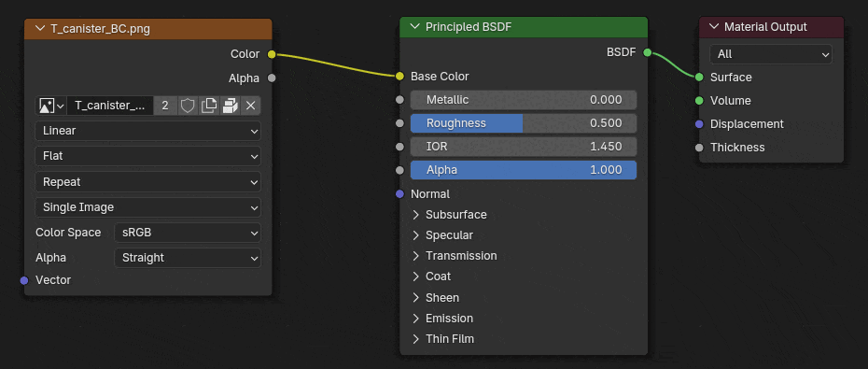Open the Repeat extension dropdown
The width and height of the screenshot is (868, 369).
pyautogui.click(x=147, y=182)
